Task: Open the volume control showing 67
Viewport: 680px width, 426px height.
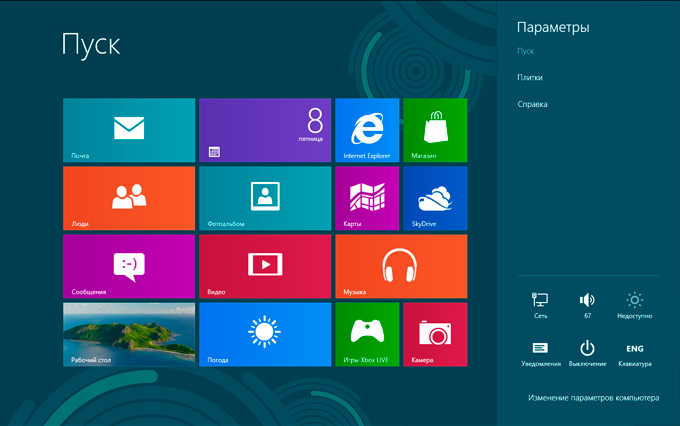Action: point(587,304)
